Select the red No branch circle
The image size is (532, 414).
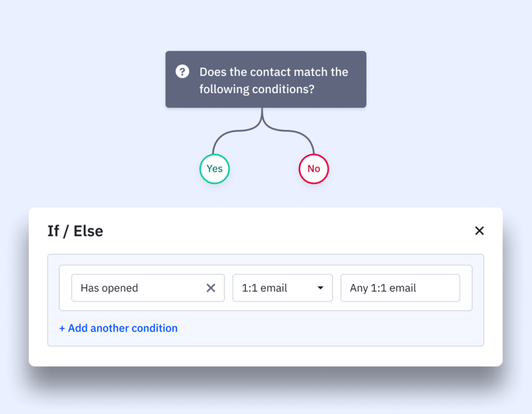point(314,169)
